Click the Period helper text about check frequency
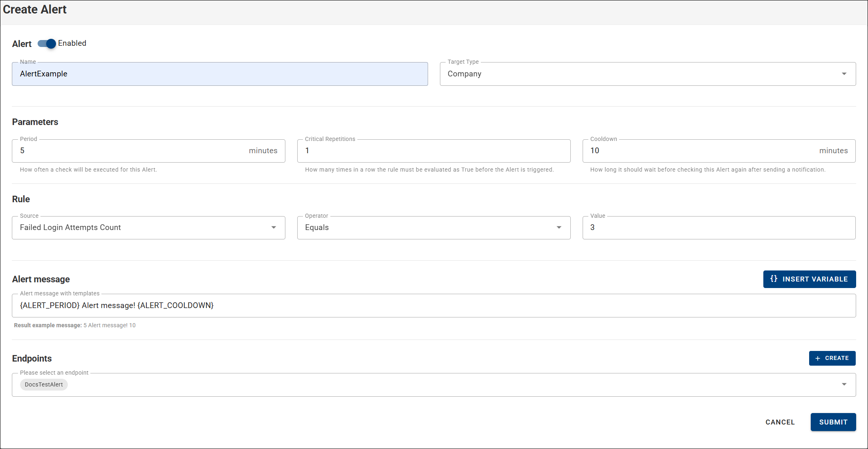 88,170
